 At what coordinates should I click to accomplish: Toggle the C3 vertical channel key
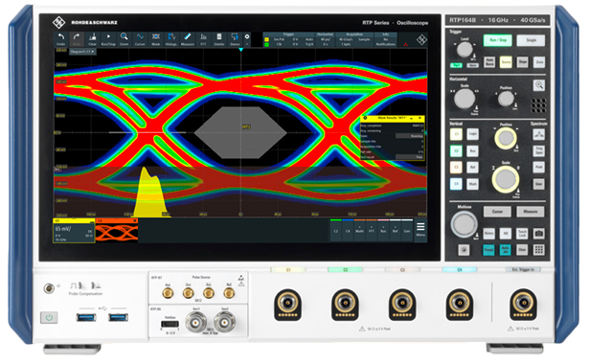click(x=456, y=168)
